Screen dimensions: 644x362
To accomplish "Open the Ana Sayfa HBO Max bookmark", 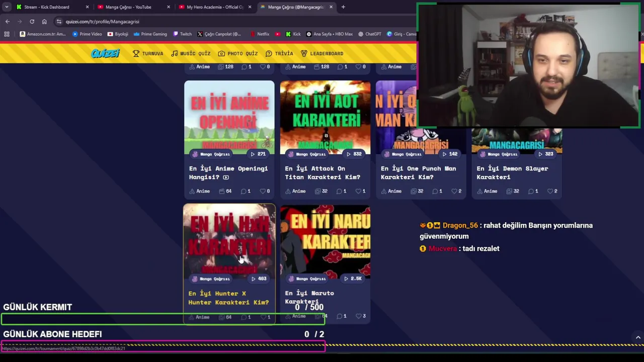I will pyautogui.click(x=330, y=34).
